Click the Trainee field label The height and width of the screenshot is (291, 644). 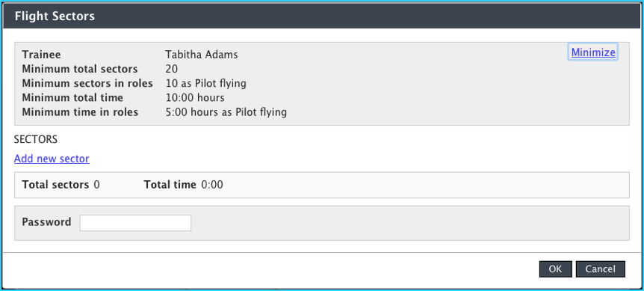tap(42, 55)
